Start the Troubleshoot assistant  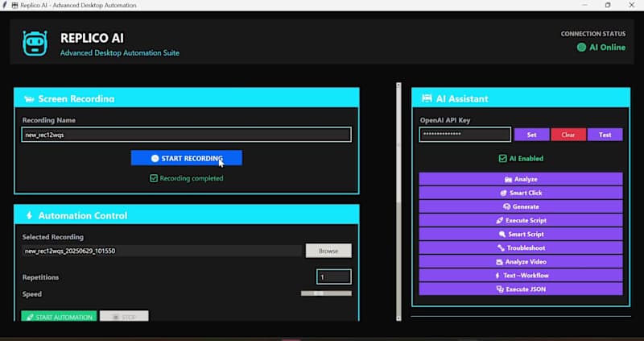[521, 247]
